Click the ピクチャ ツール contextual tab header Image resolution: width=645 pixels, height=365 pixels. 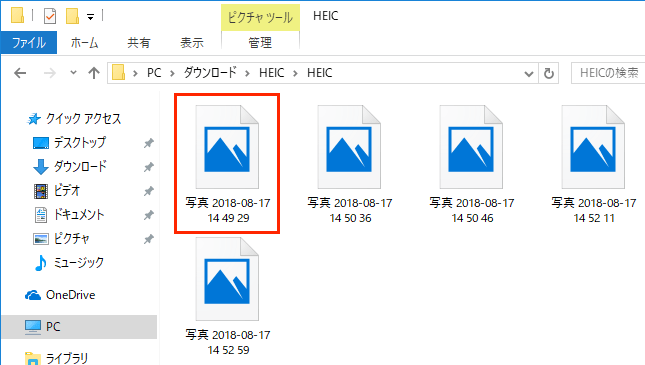260,17
